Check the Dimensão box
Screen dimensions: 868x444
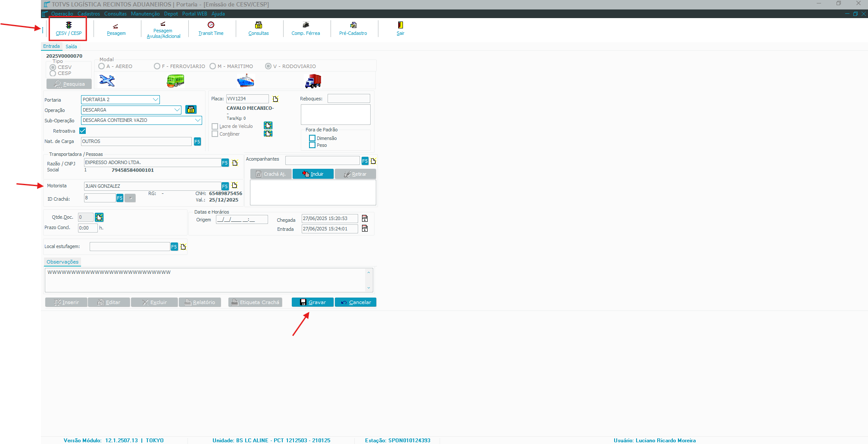(312, 138)
